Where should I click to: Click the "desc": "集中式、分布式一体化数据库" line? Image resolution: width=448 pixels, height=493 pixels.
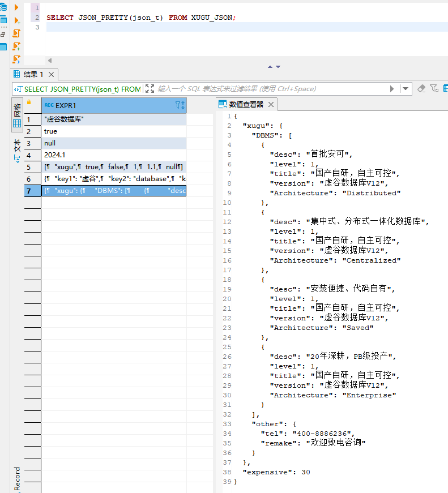tap(349, 221)
